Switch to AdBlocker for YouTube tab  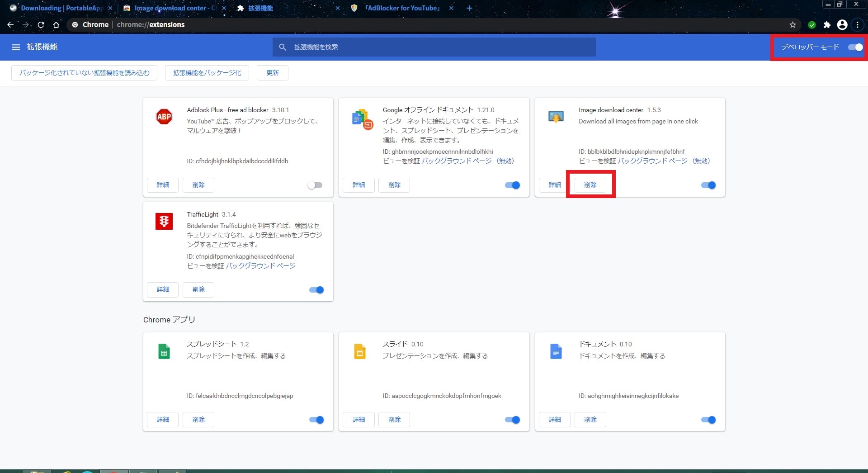coord(401,8)
